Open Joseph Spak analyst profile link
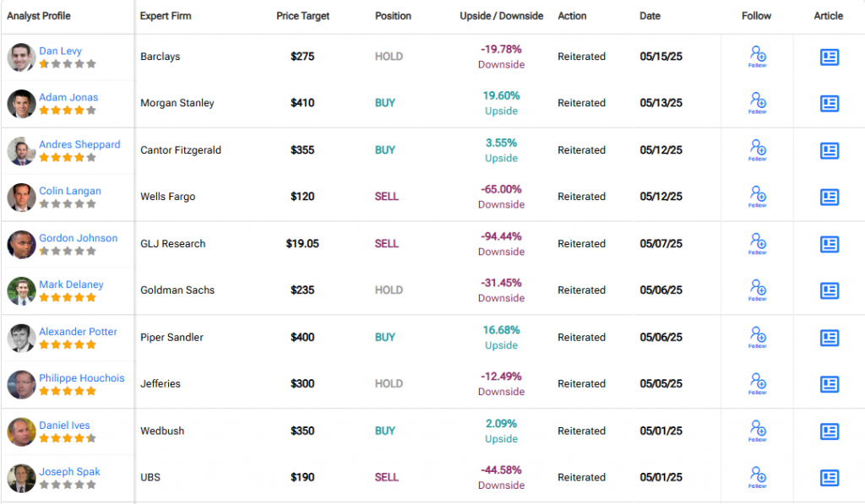This screenshot has height=504, width=865. pyautogui.click(x=69, y=471)
